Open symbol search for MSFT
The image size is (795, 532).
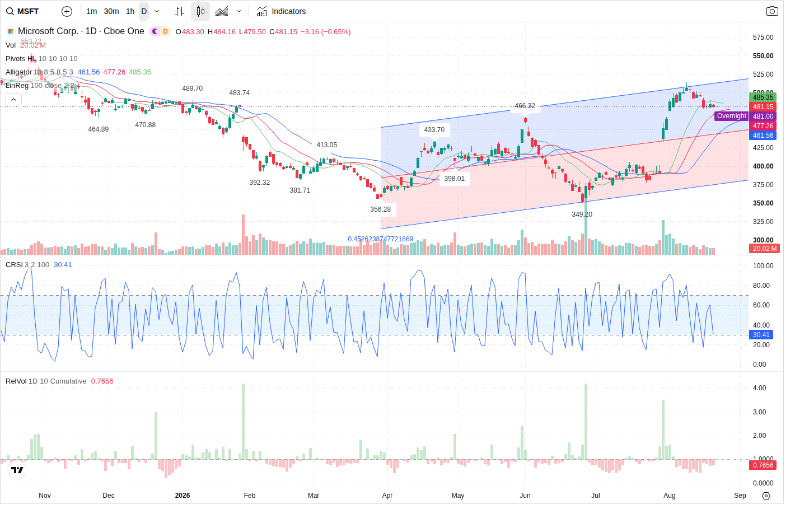[x=23, y=11]
